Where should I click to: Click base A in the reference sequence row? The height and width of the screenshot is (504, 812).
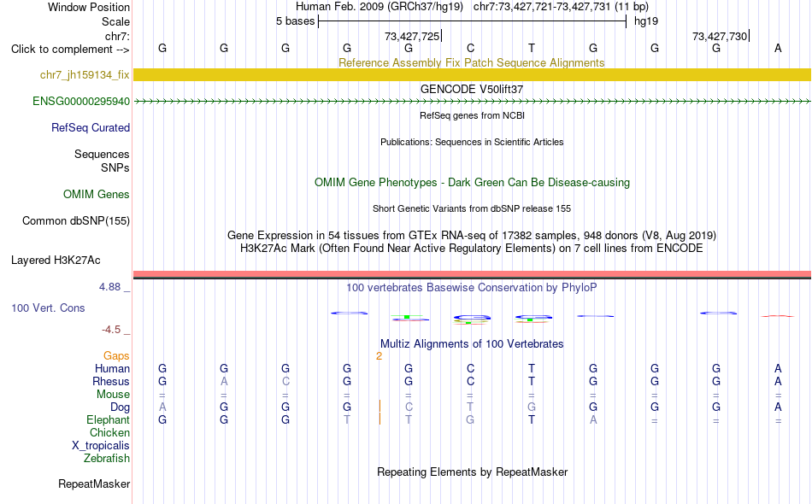(x=778, y=48)
